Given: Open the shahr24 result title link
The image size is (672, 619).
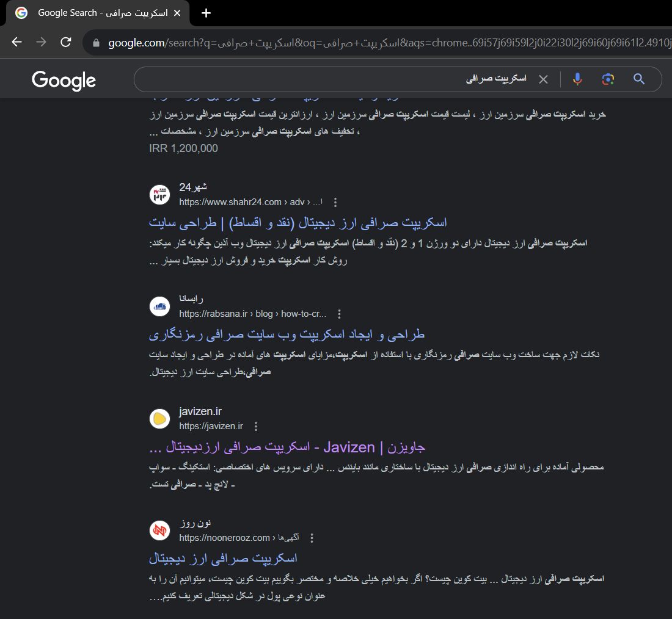Looking at the screenshot, I should coord(298,223).
